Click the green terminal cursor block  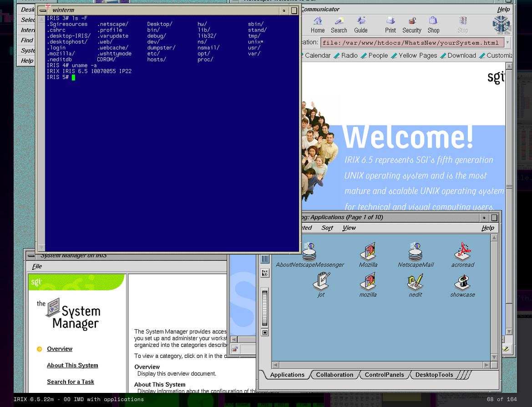click(73, 77)
